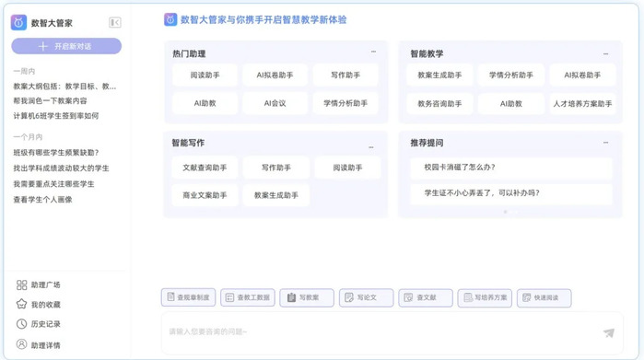Collapse the 热门助理 panel
This screenshot has width=644, height=360.
coord(373,52)
